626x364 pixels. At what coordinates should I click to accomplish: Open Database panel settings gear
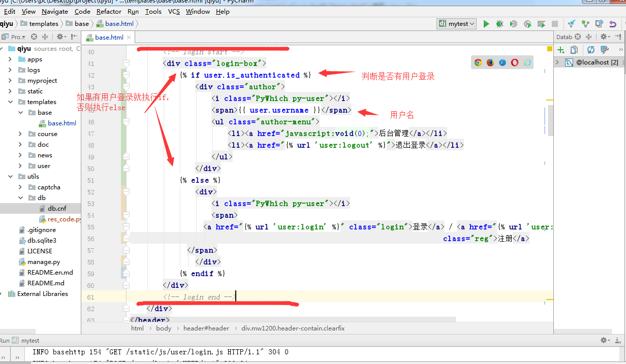[605, 37]
